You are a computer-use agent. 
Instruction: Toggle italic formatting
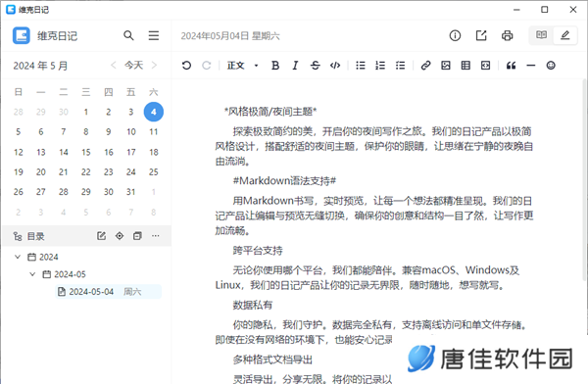coord(295,66)
